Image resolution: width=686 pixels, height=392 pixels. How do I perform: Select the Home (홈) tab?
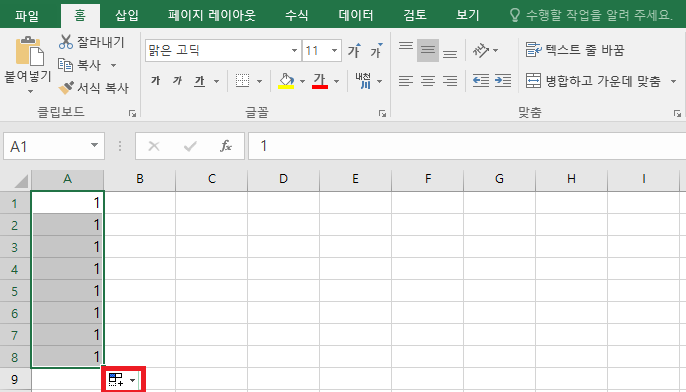coord(80,15)
